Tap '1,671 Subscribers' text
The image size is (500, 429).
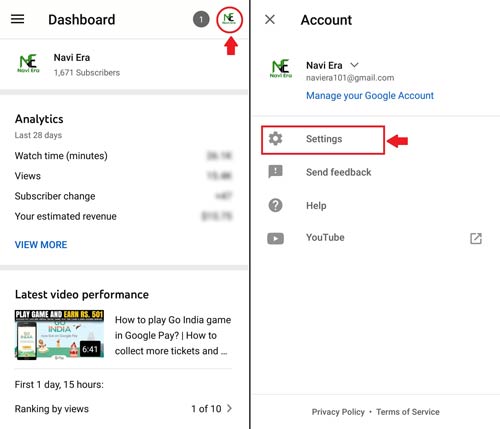[87, 73]
